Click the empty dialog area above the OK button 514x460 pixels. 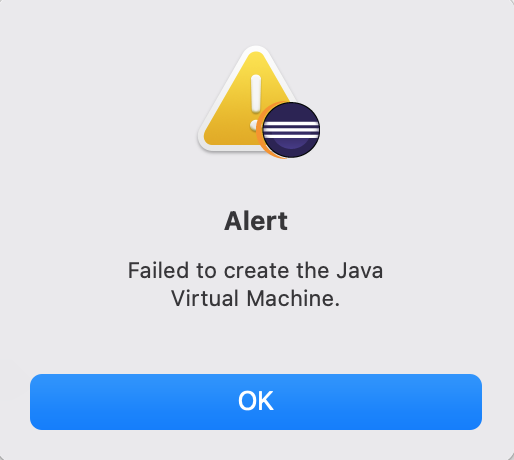coord(256,343)
